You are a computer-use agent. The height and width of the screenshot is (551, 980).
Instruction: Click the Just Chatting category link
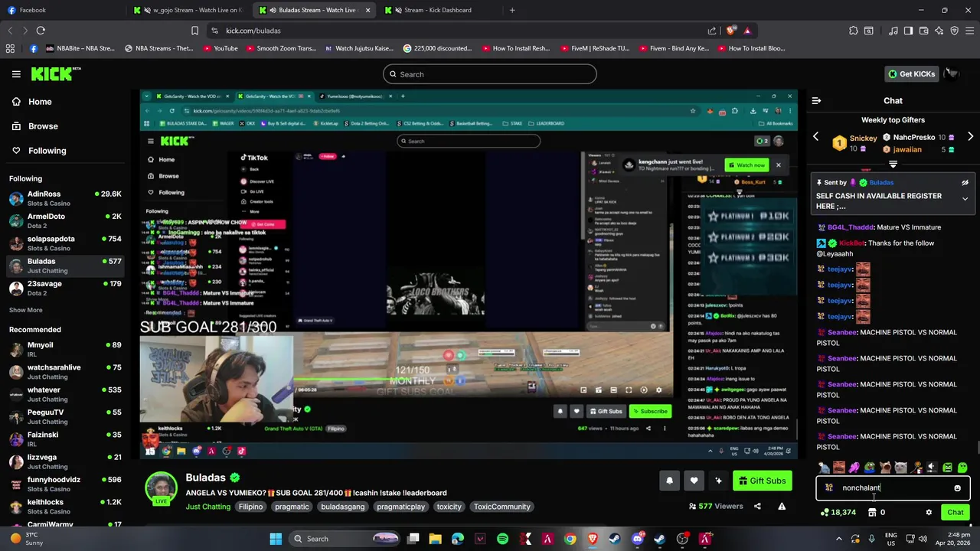click(207, 507)
